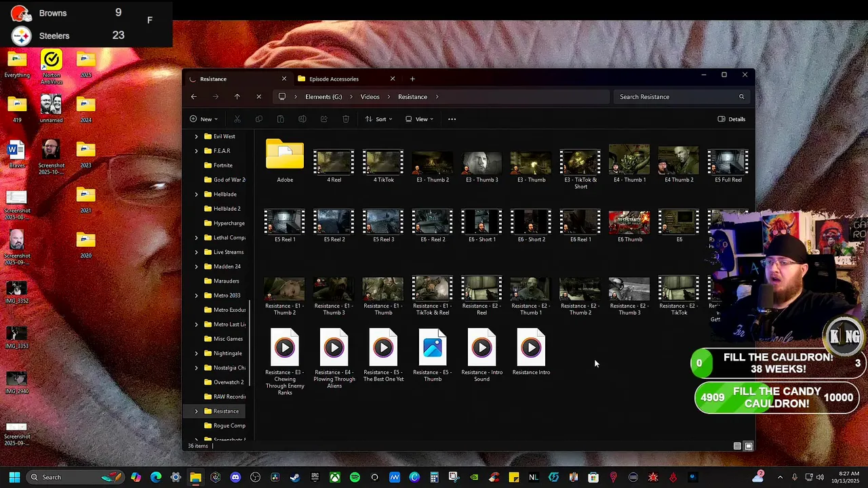Image resolution: width=868 pixels, height=488 pixels.
Task: Open the Adobe folder
Action: [x=285, y=161]
